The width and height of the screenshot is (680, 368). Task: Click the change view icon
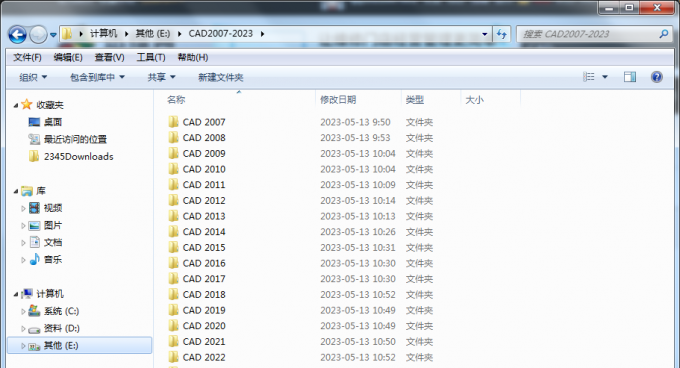(589, 77)
